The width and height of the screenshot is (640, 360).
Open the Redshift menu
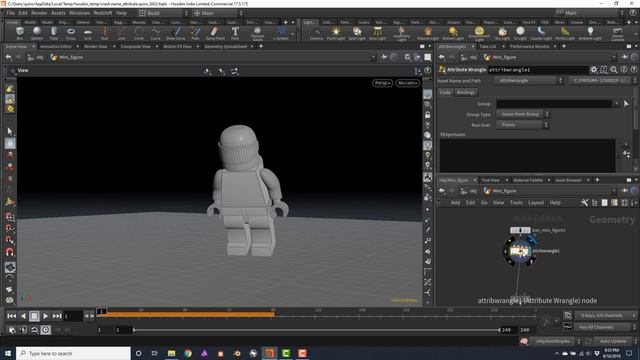coord(102,13)
